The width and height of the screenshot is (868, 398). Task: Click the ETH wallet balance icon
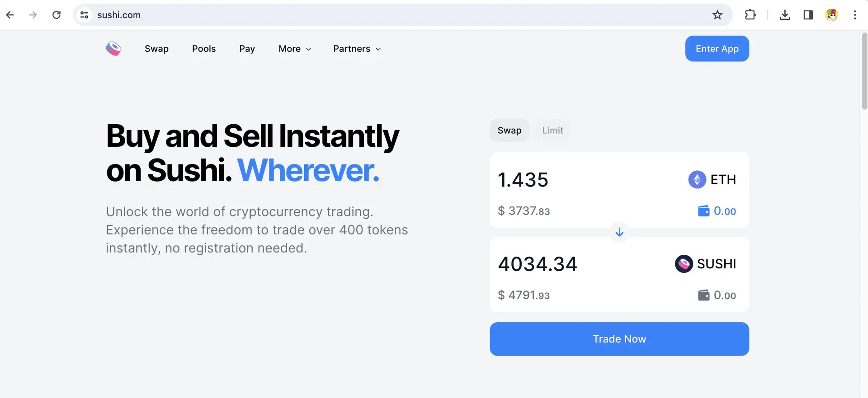[x=703, y=211]
